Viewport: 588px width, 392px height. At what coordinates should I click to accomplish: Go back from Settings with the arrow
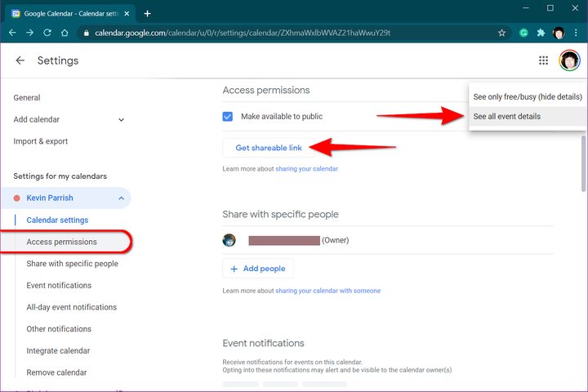pos(20,60)
